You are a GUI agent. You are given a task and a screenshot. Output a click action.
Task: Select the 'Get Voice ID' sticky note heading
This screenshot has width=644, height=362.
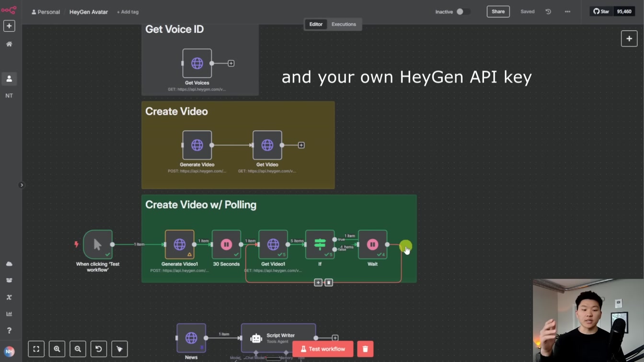coord(174,29)
